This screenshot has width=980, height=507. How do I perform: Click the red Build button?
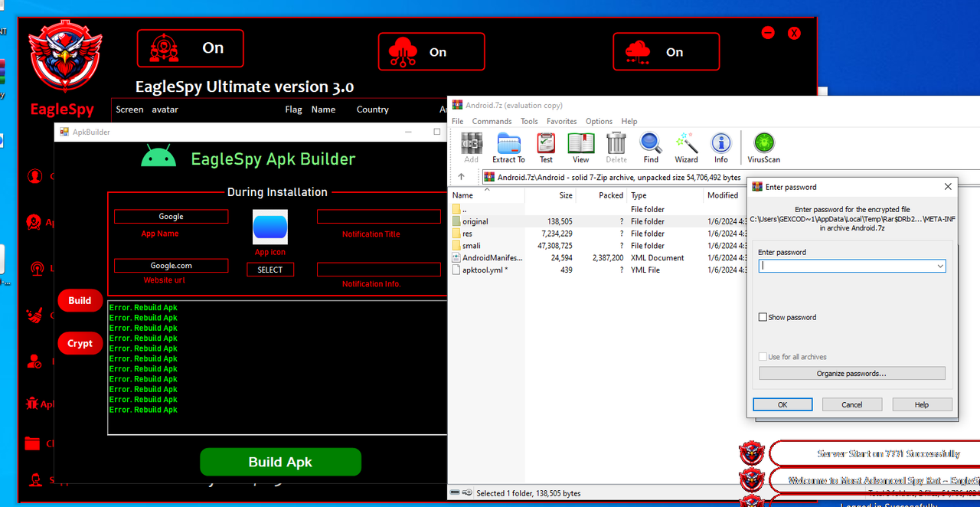click(80, 301)
